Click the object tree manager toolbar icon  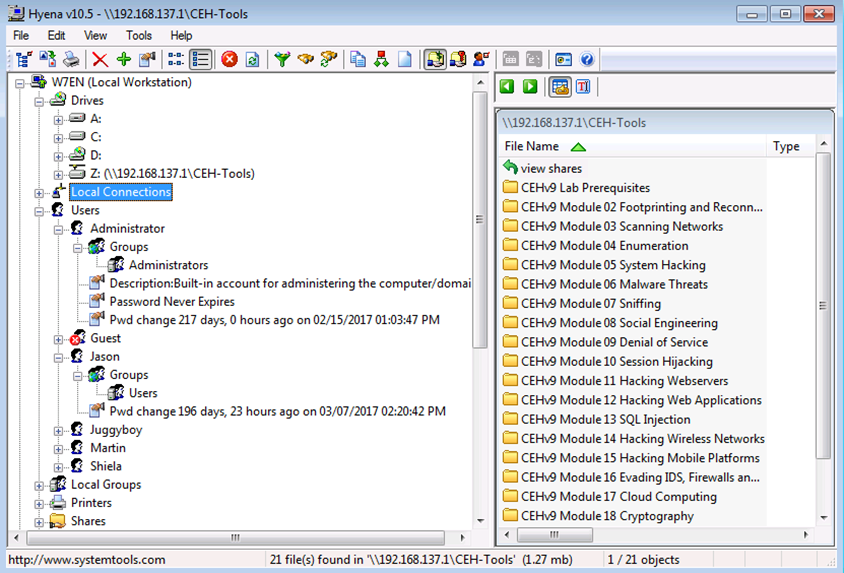24,59
